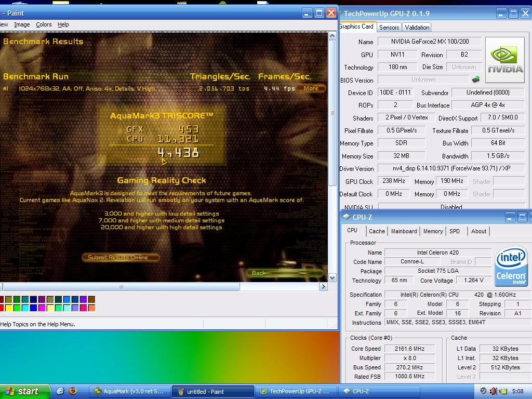Image resolution: width=532 pixels, height=399 pixels.
Task: Pick the dark purple color in Paint palette
Action: point(42,299)
